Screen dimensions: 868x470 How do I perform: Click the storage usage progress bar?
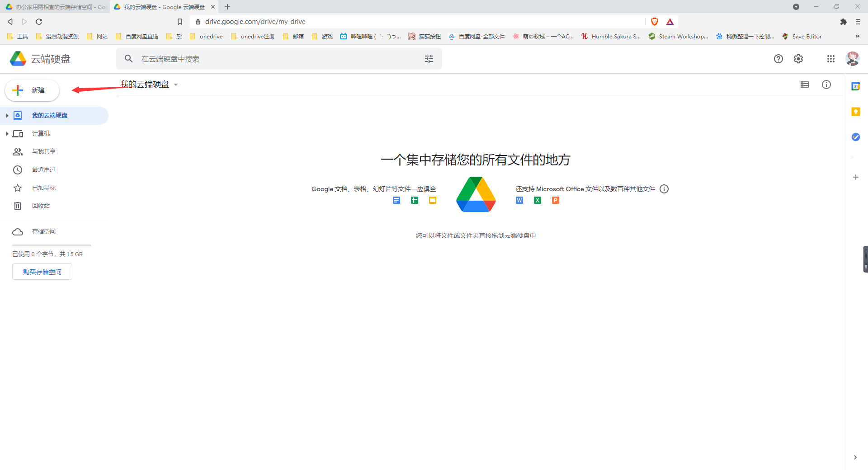(x=52, y=245)
